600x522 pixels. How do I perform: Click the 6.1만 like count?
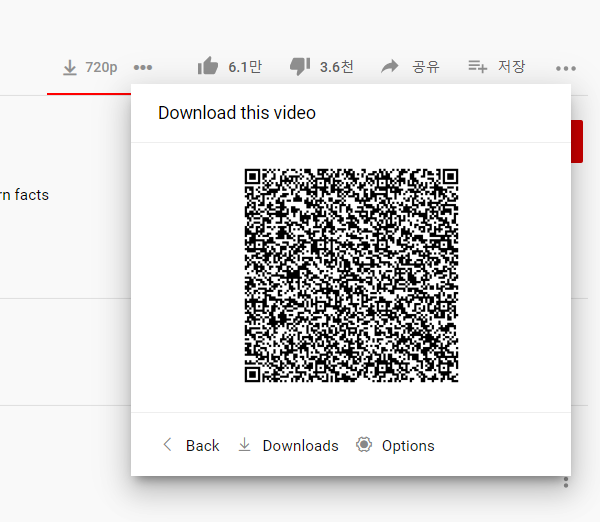click(x=245, y=67)
